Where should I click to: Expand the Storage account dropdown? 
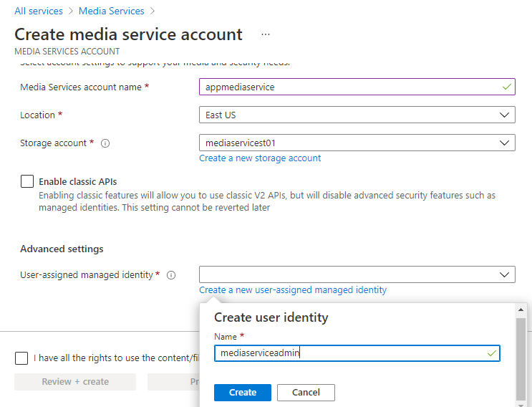(357, 143)
